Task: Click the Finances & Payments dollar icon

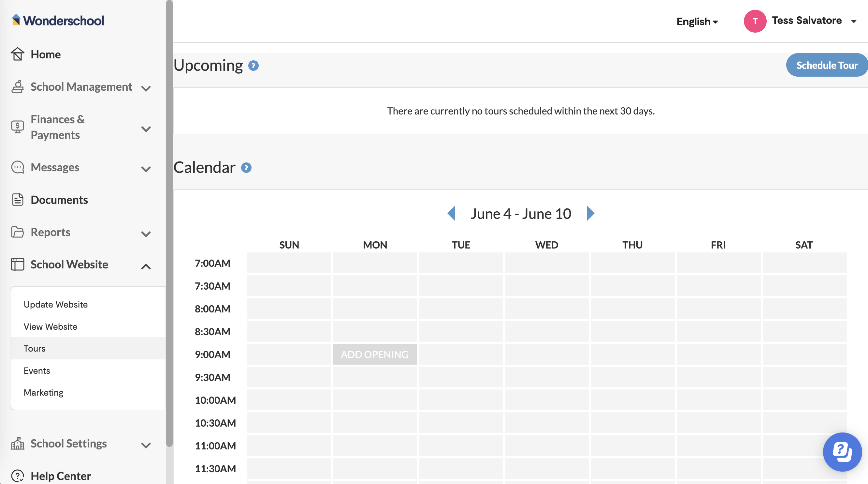Action: pyautogui.click(x=18, y=127)
